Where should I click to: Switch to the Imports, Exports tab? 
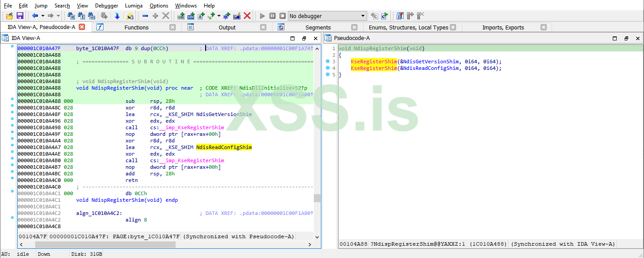pyautogui.click(x=503, y=27)
